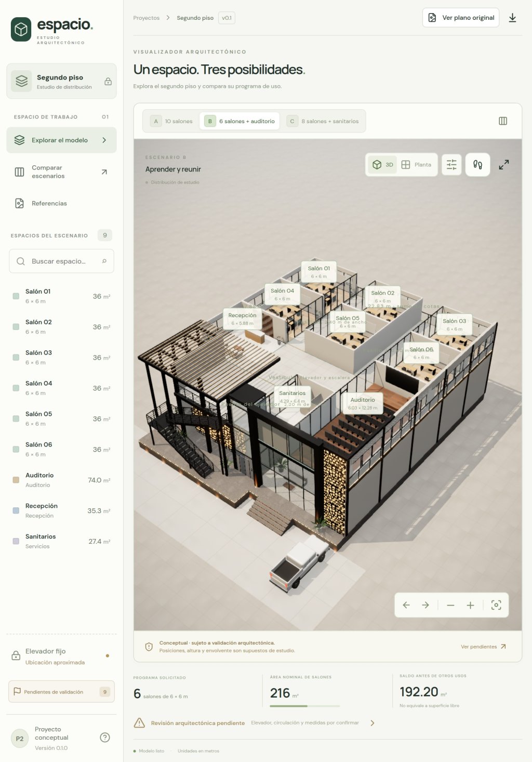Click the Salón 04 label in the model
The height and width of the screenshot is (762, 532).
282,294
